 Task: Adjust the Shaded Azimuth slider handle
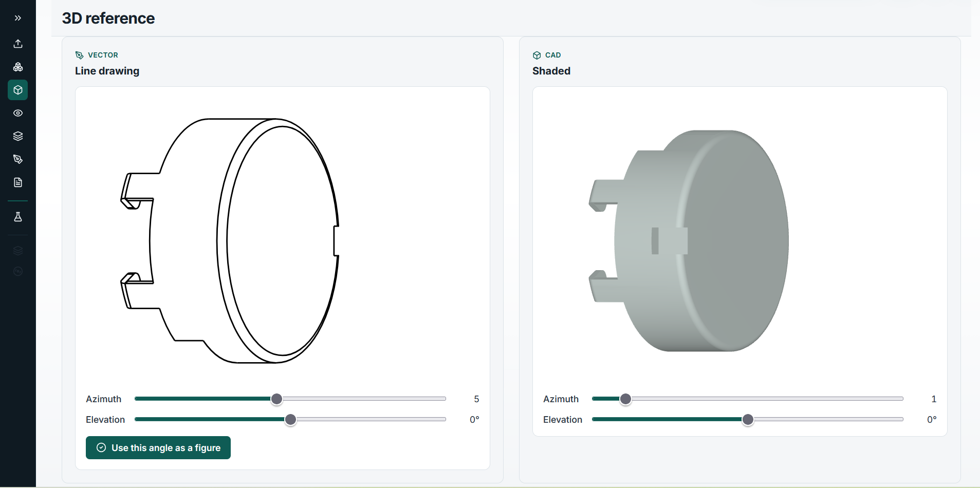[x=625, y=399]
